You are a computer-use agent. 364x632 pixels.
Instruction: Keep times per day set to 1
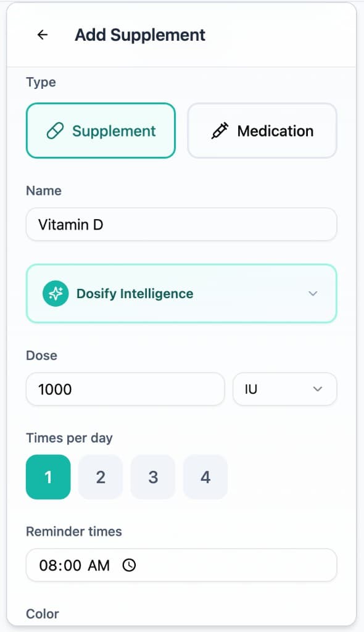(x=48, y=476)
